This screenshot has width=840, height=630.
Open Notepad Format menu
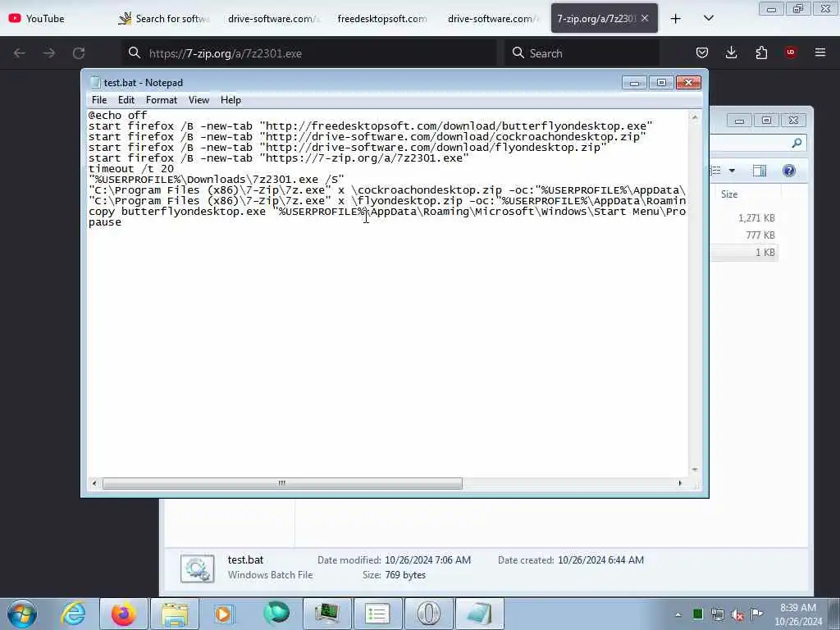162,100
